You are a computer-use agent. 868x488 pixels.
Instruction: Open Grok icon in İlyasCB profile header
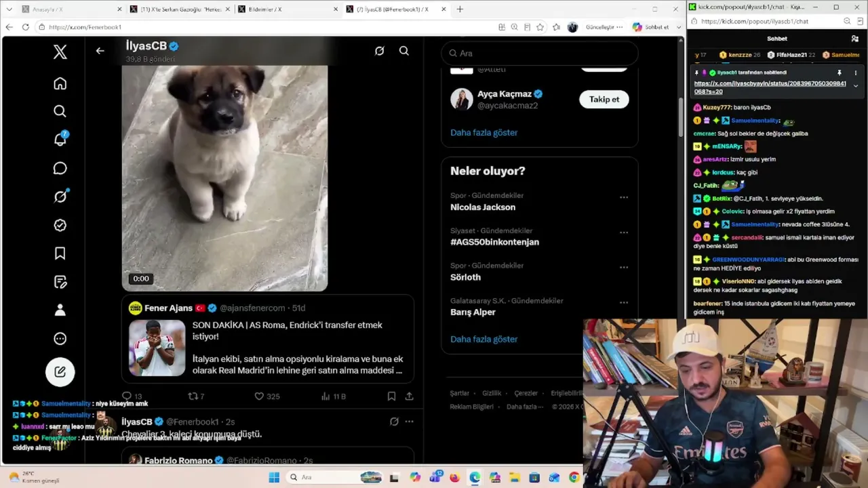[x=380, y=51]
